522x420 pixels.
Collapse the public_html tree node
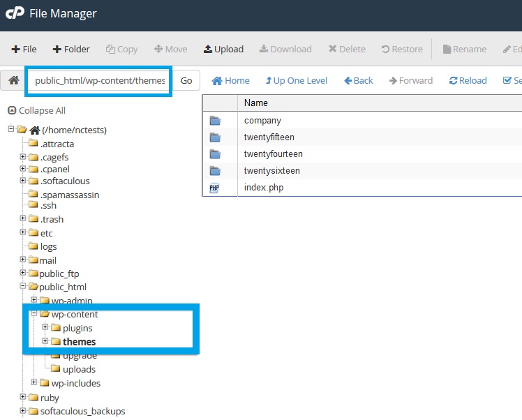click(x=22, y=286)
